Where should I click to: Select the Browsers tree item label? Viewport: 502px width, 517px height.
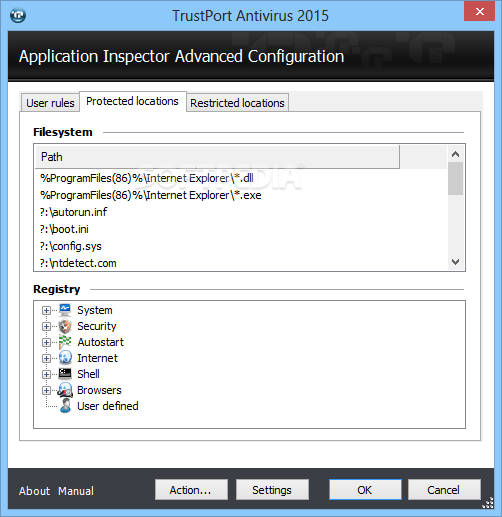99,390
